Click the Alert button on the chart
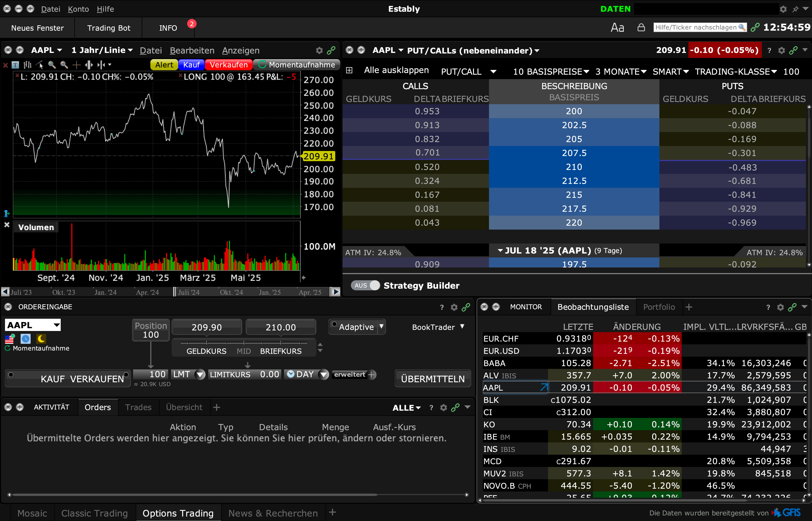This screenshot has width=812, height=521. 164,65
